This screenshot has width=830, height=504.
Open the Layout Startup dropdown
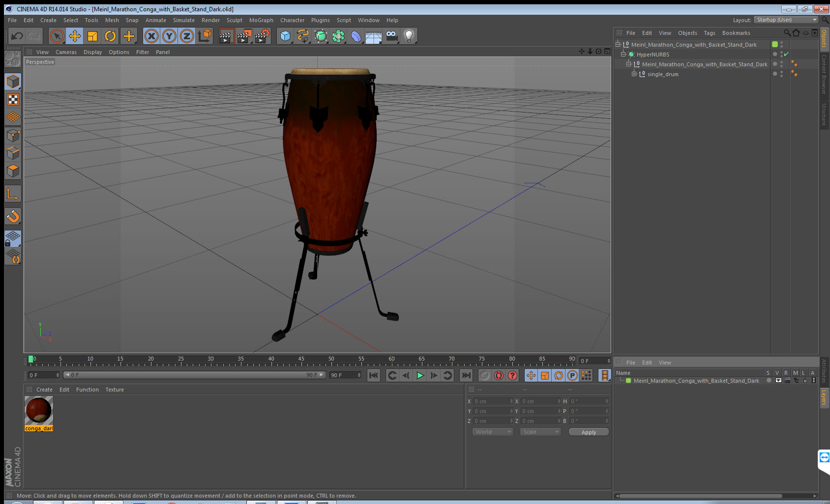[786, 20]
